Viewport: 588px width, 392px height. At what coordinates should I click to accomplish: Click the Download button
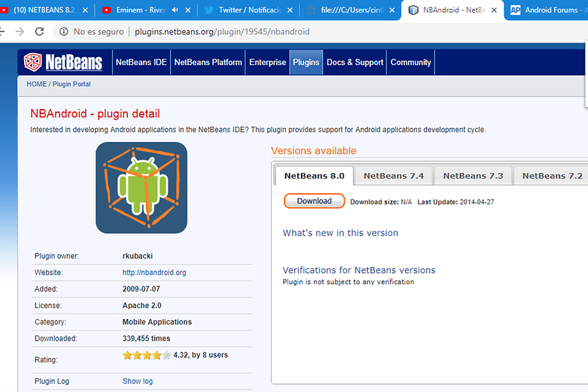tap(314, 201)
